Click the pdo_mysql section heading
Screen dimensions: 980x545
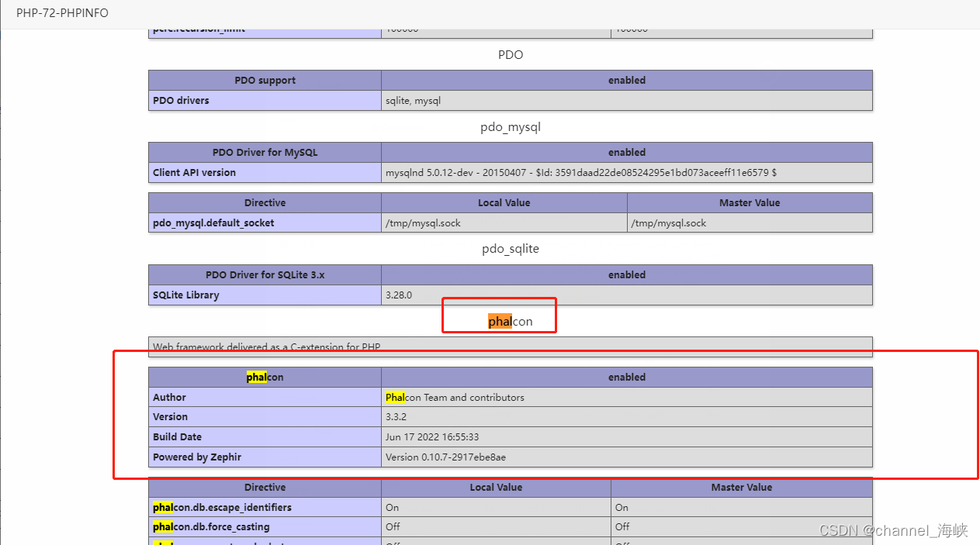[x=511, y=127]
